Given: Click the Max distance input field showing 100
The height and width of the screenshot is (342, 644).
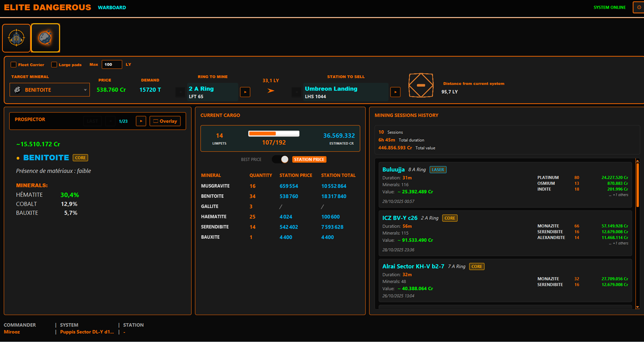Looking at the screenshot, I should click(x=112, y=64).
